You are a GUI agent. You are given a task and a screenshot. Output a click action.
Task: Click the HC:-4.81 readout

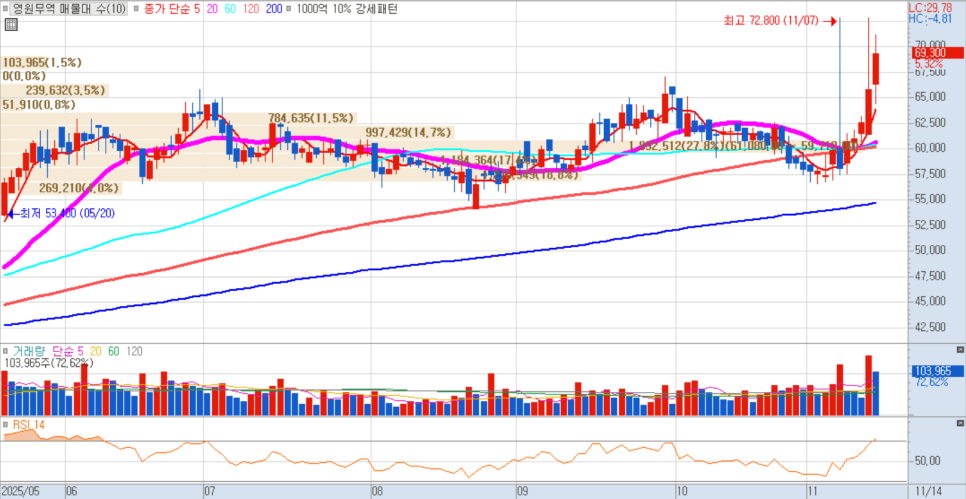(932, 18)
